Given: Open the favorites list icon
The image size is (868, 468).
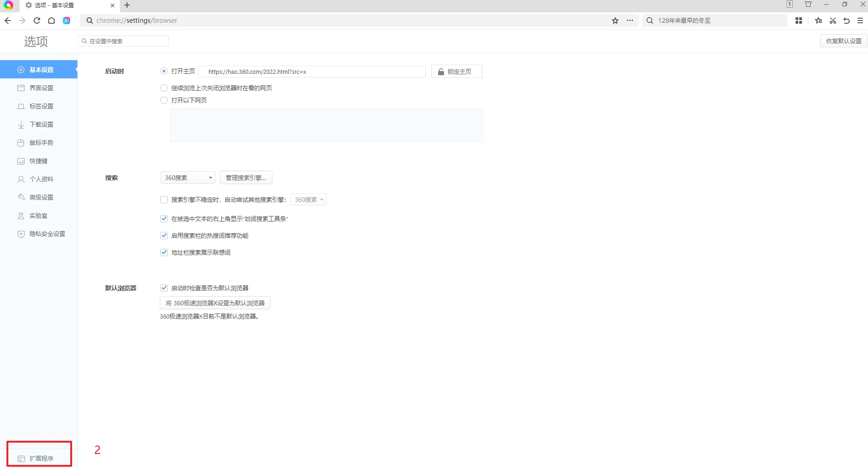Looking at the screenshot, I should point(818,21).
